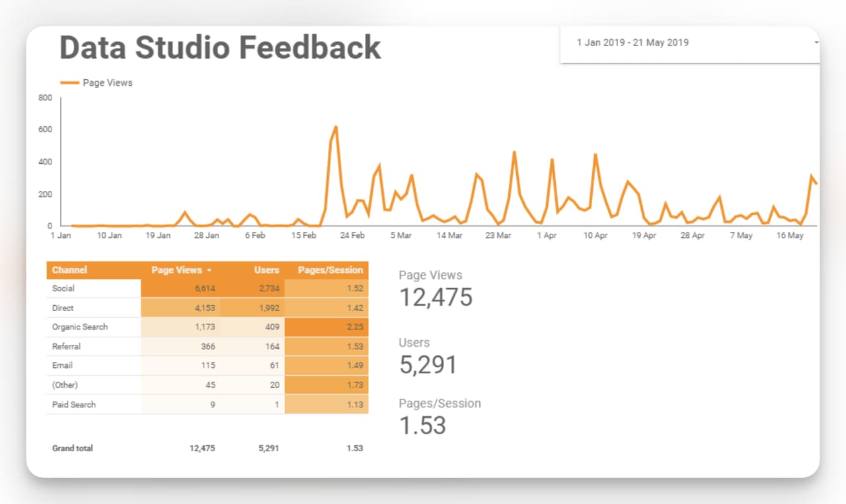Click the 1.49 pages/session cell
The height and width of the screenshot is (504, 846).
tap(327, 365)
